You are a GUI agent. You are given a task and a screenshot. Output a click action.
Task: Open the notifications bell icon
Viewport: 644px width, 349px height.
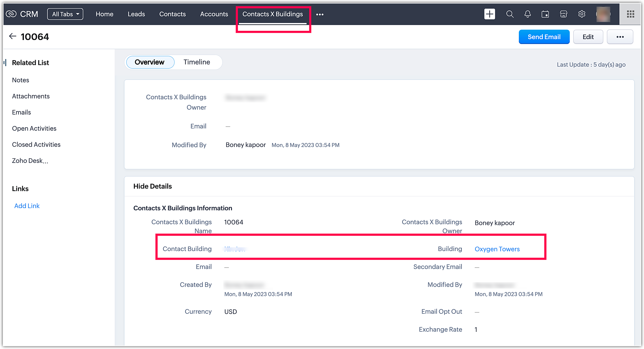tap(527, 14)
